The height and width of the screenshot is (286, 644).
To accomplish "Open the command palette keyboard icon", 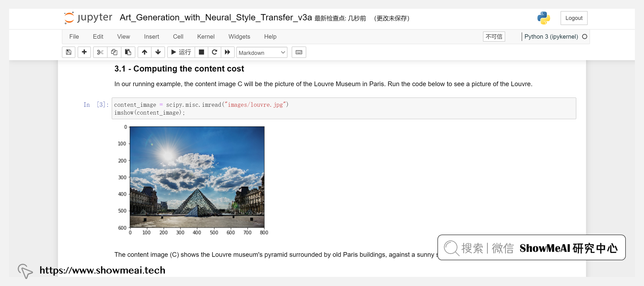I will point(299,52).
